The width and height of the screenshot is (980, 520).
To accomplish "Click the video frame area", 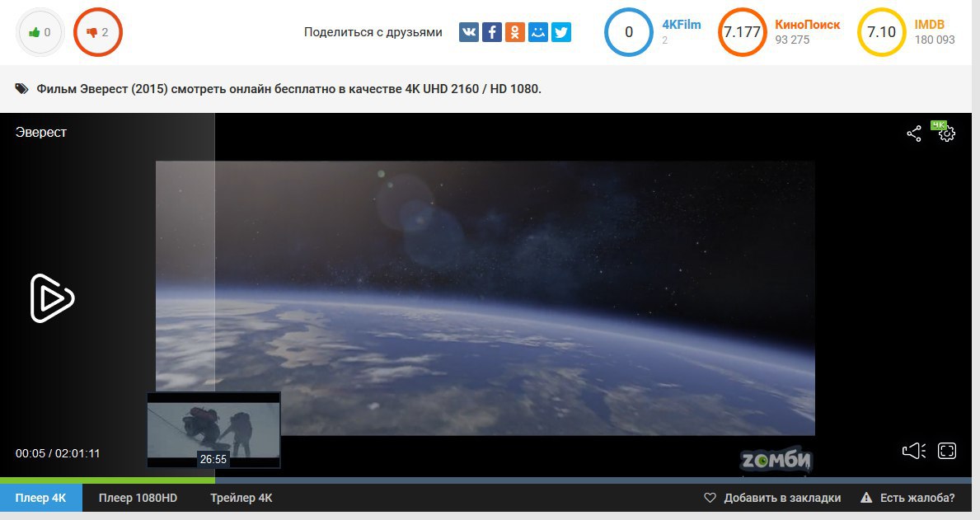I will (485, 298).
